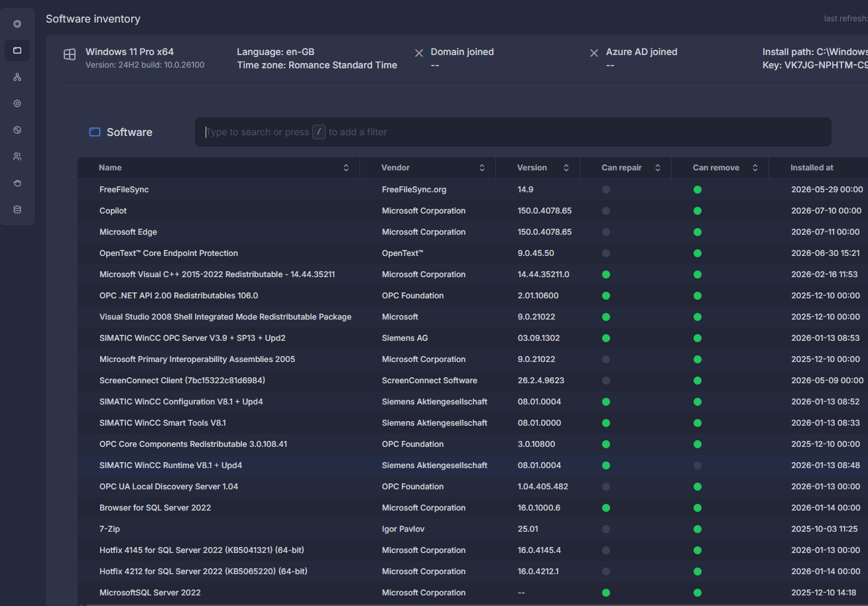
Task: Select Browser for SQL Server 2022 row
Action: click(x=473, y=508)
